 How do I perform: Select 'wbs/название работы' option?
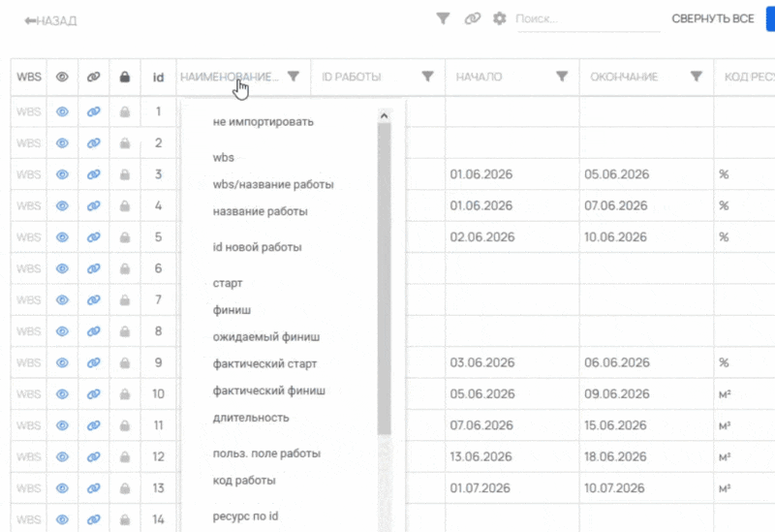click(x=273, y=184)
